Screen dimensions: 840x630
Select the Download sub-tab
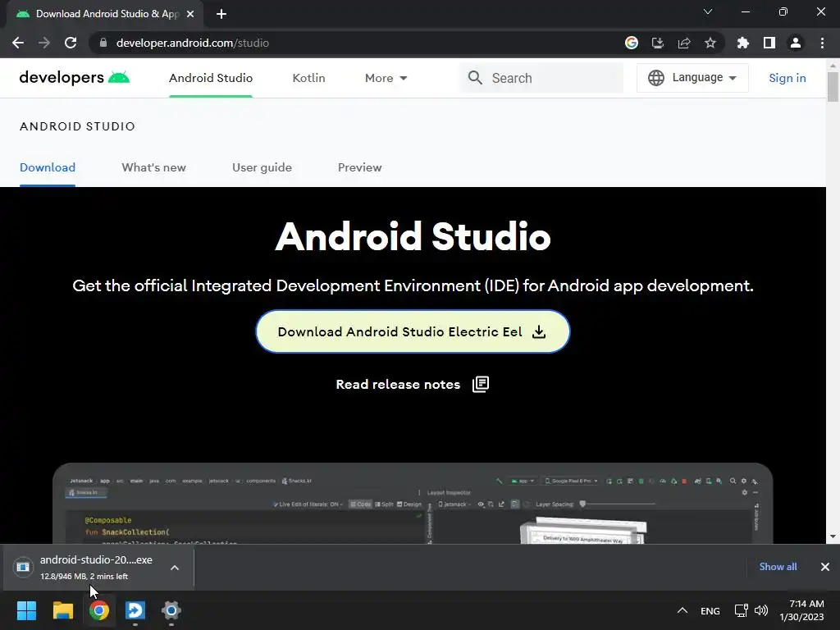tap(48, 167)
